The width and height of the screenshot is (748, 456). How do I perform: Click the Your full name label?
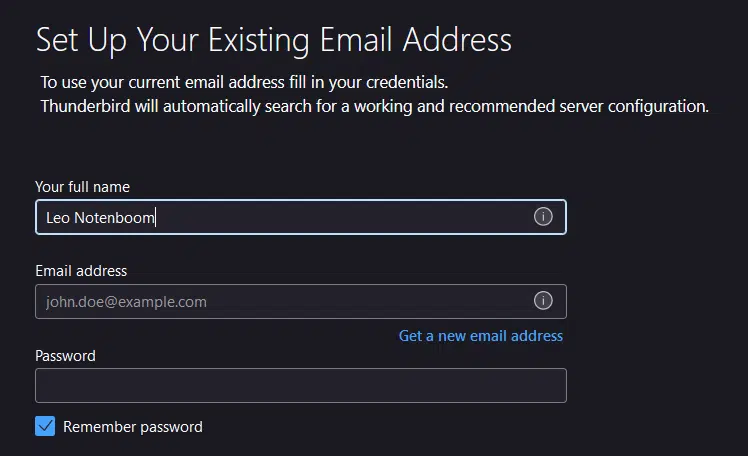pyautogui.click(x=83, y=187)
